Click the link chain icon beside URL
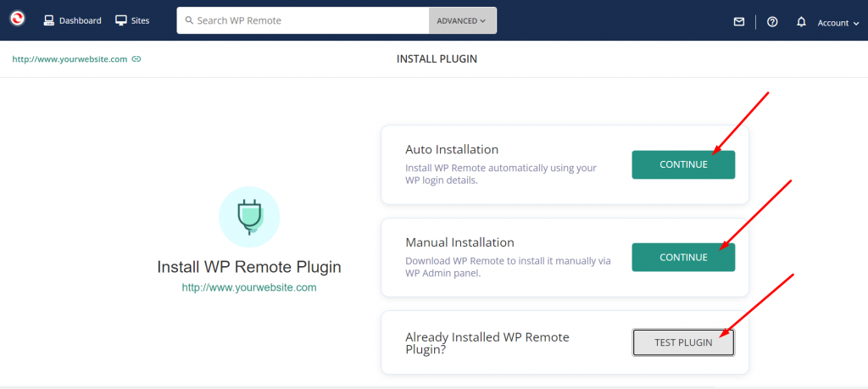This screenshot has height=389, width=868. tap(136, 58)
